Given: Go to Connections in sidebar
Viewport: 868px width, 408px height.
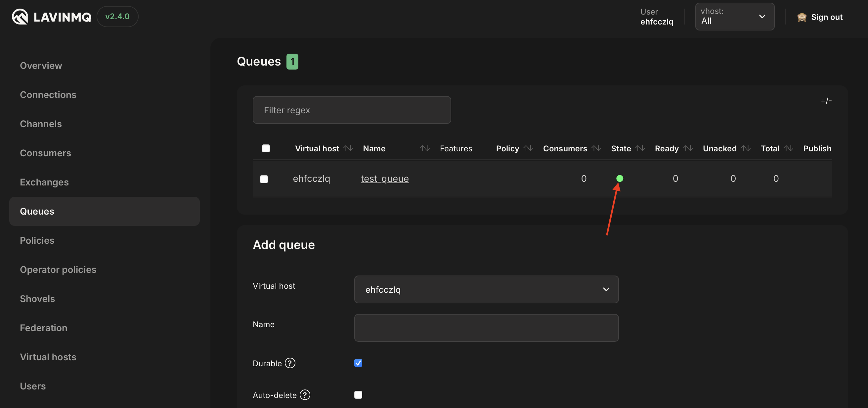Looking at the screenshot, I should pos(48,95).
